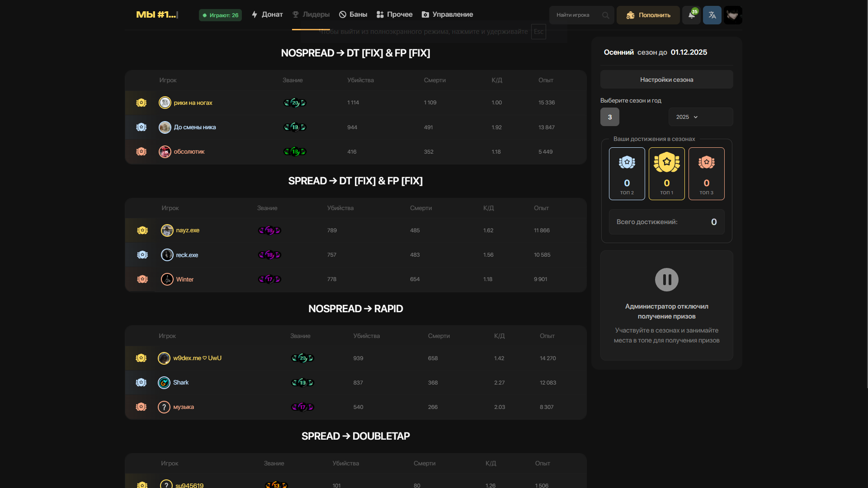Open the Баны menu item

coord(353,14)
